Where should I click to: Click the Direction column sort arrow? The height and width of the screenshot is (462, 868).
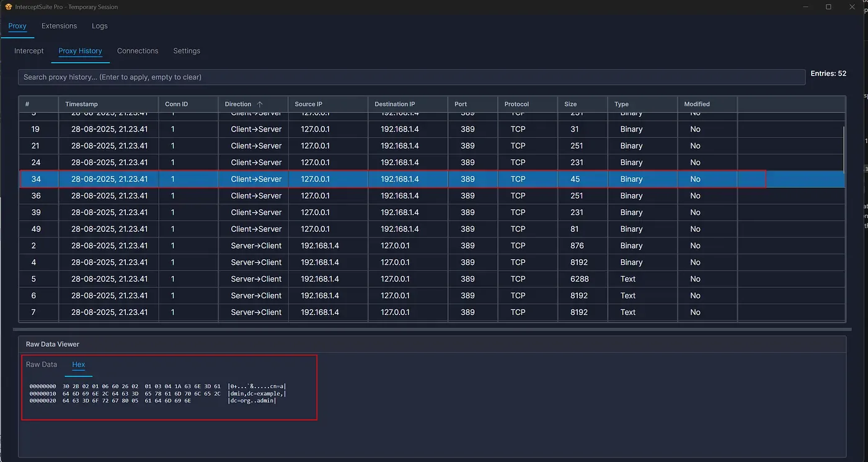coord(260,104)
